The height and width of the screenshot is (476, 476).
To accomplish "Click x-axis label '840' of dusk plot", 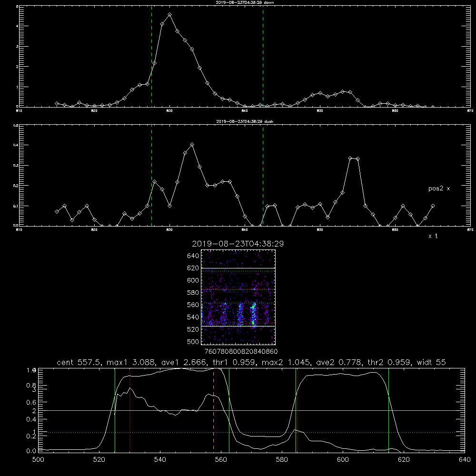I will pyautogui.click(x=245, y=230).
